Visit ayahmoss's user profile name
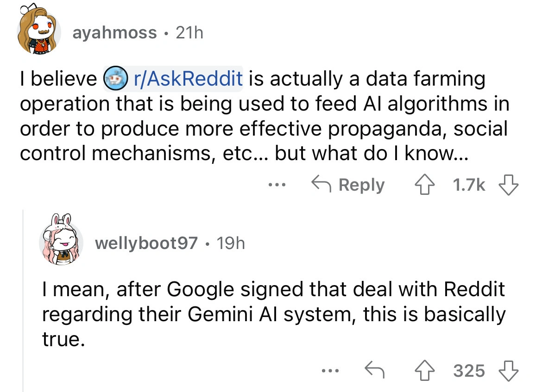This screenshot has width=542, height=392. tap(114, 33)
